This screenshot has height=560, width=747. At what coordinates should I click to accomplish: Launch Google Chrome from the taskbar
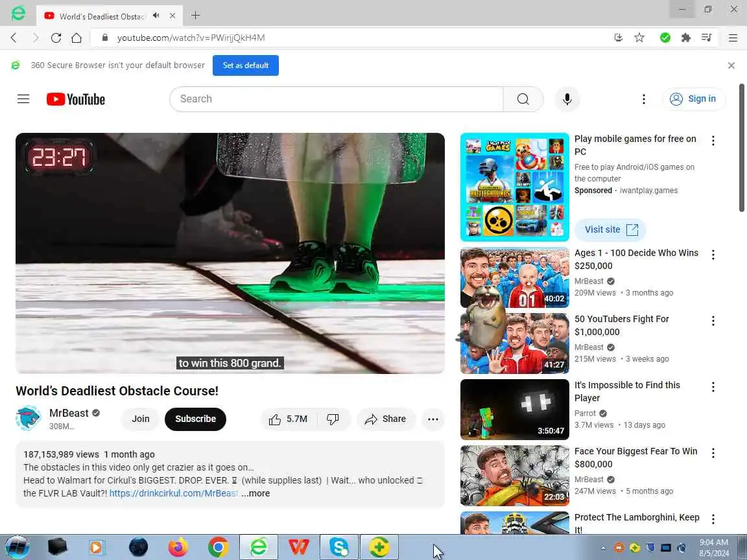coord(218,547)
